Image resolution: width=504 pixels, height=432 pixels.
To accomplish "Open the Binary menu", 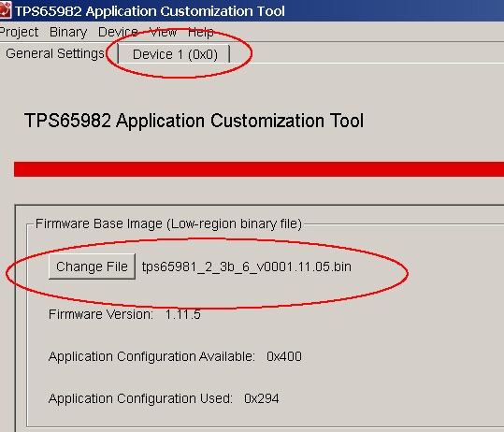I will (68, 32).
